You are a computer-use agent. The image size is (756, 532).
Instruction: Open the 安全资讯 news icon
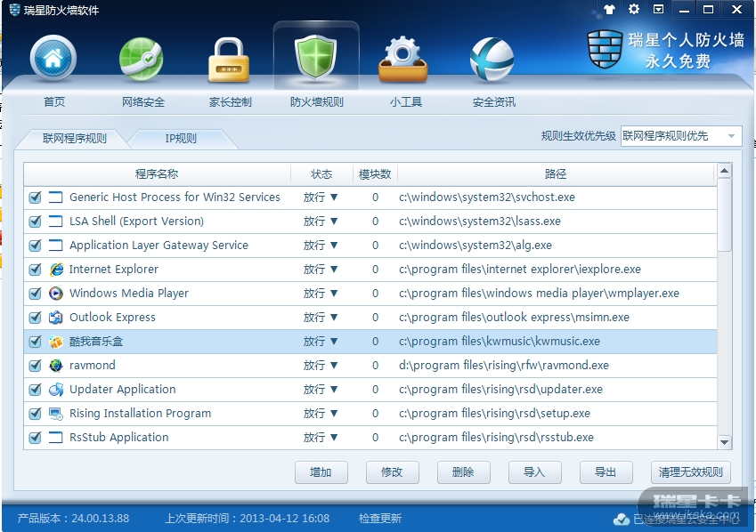tap(492, 60)
